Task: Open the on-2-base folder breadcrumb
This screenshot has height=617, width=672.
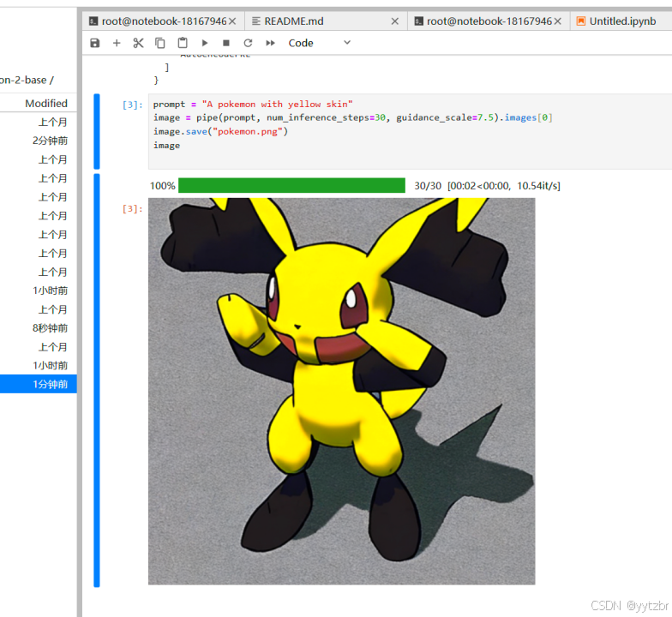Action: [23, 81]
